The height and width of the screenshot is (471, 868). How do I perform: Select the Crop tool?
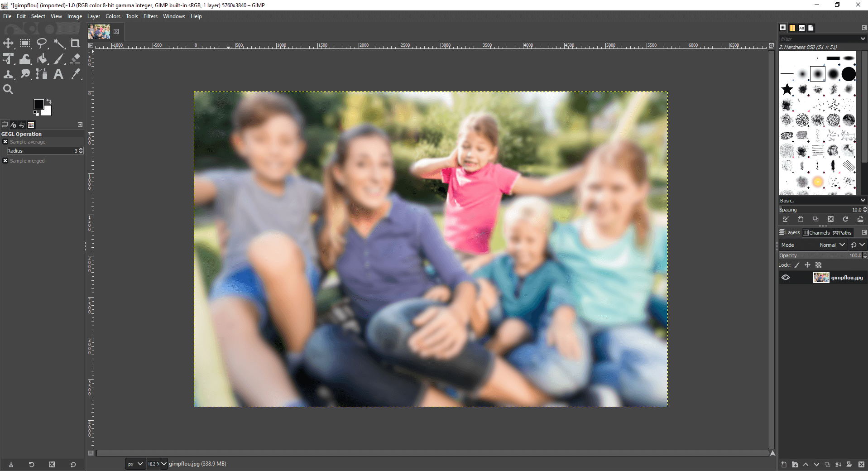click(x=75, y=43)
